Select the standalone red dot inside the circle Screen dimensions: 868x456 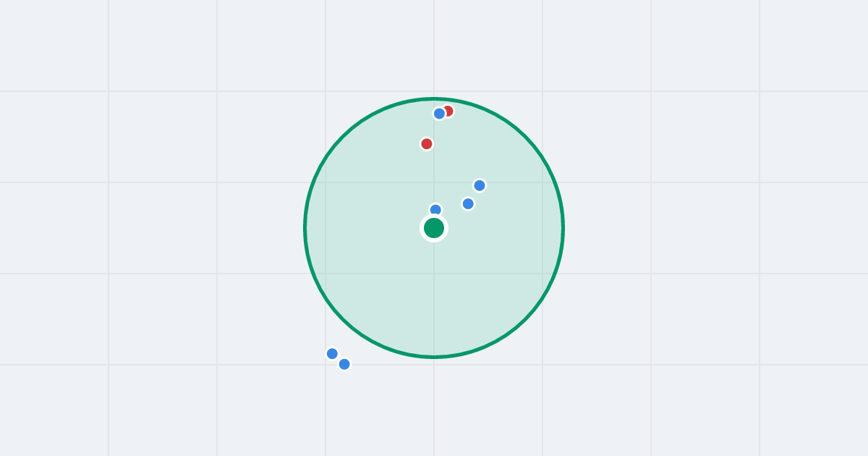[x=427, y=144]
